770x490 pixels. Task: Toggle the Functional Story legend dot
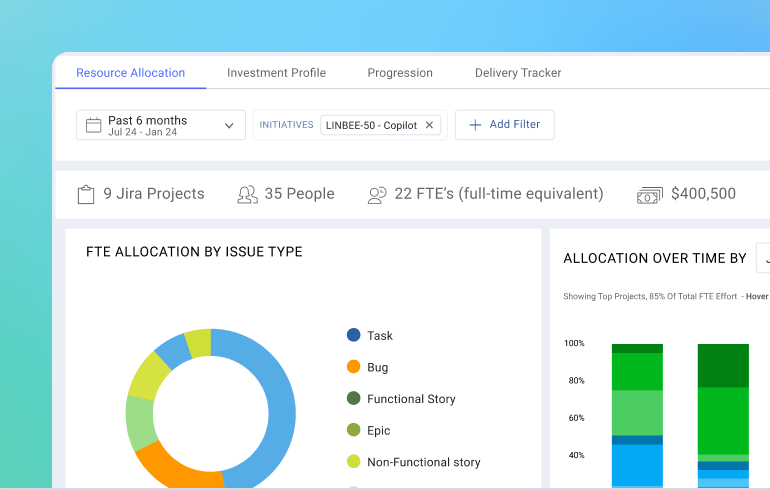tap(354, 398)
